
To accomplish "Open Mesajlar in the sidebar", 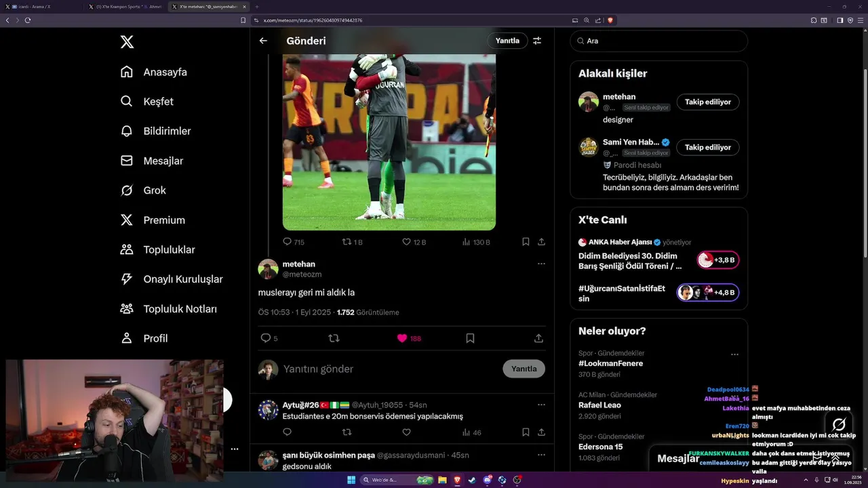I will pos(151,161).
